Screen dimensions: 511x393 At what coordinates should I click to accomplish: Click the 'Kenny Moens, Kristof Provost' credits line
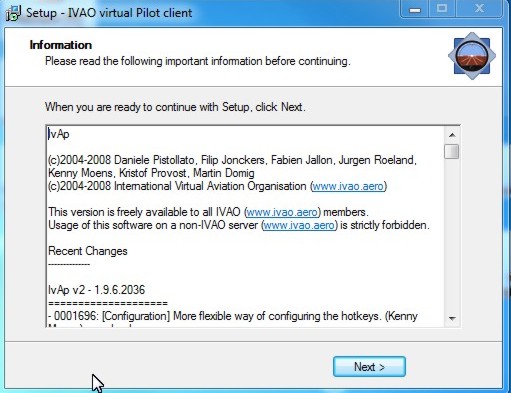coord(151,173)
